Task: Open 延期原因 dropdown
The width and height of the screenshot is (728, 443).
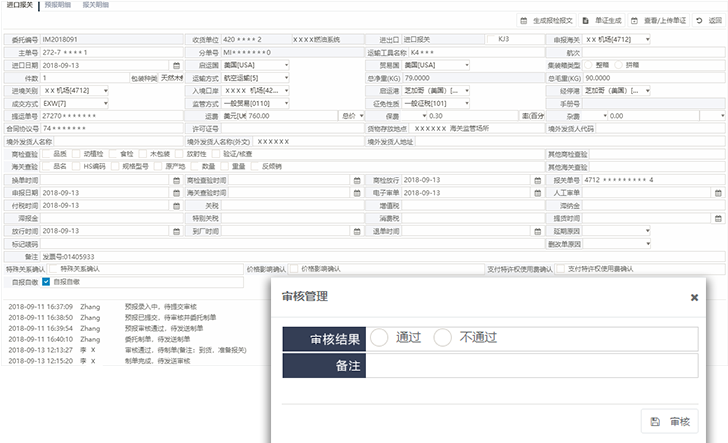Action: pos(617,231)
